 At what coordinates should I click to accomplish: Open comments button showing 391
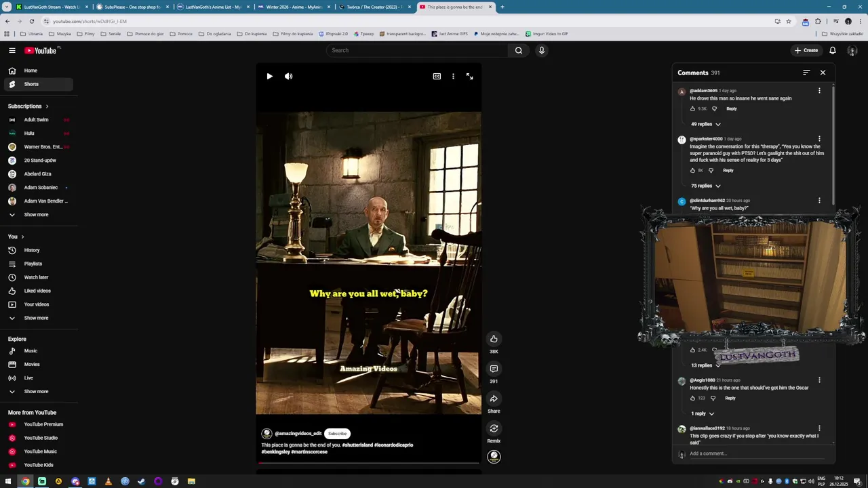[494, 369]
